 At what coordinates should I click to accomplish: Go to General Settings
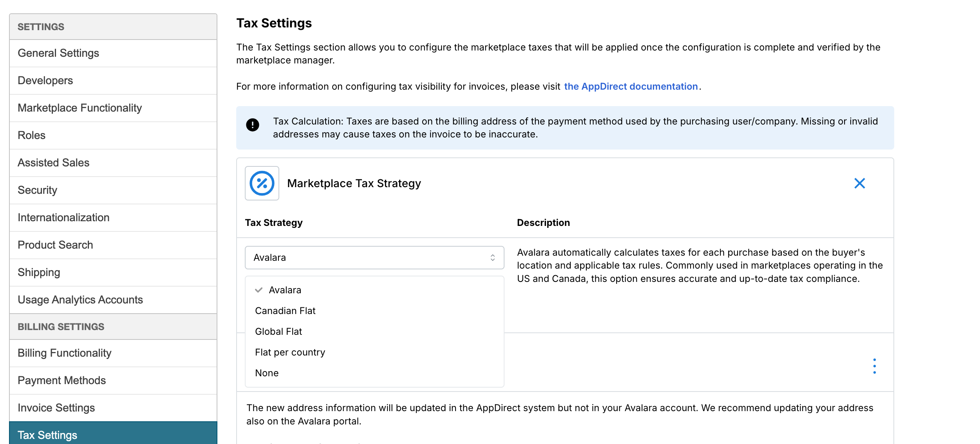[x=58, y=53]
